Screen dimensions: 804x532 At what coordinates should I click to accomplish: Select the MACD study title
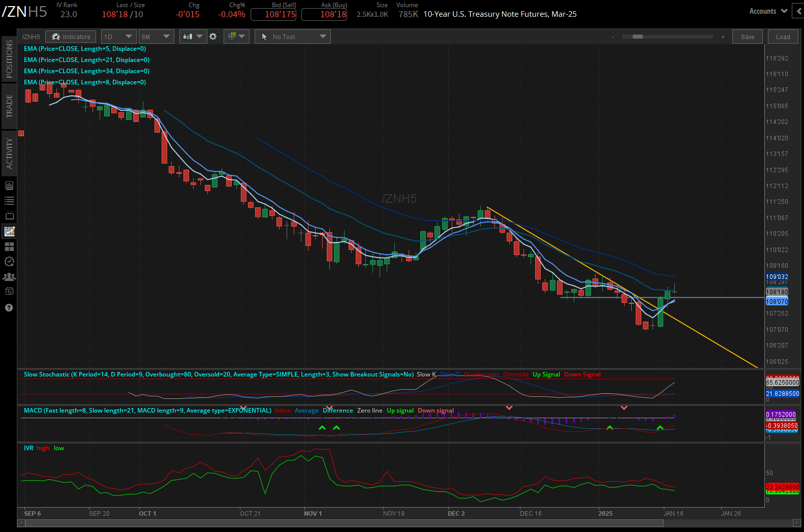click(147, 411)
